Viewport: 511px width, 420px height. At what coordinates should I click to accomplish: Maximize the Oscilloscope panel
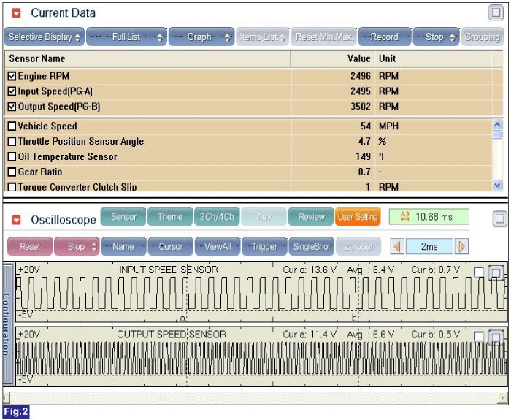(499, 218)
